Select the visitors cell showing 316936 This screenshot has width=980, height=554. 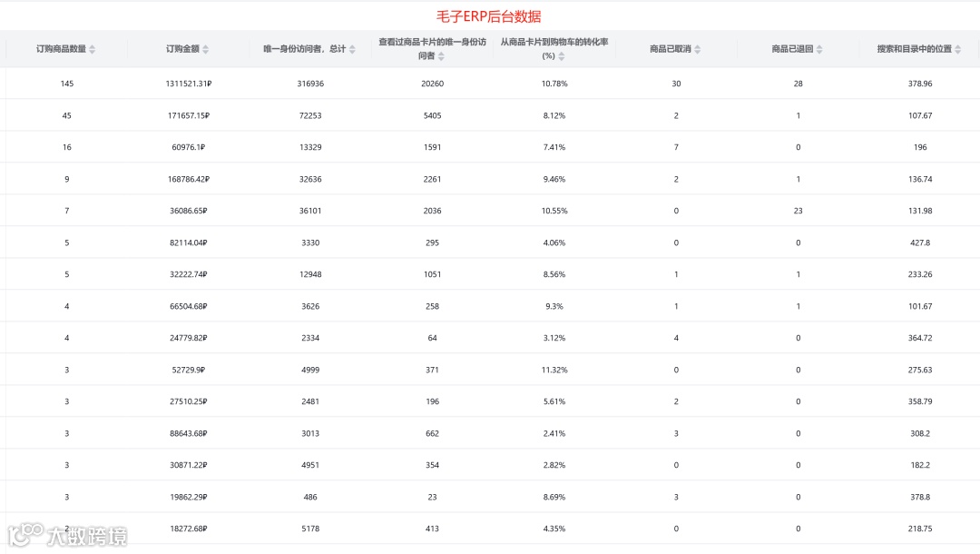point(310,84)
